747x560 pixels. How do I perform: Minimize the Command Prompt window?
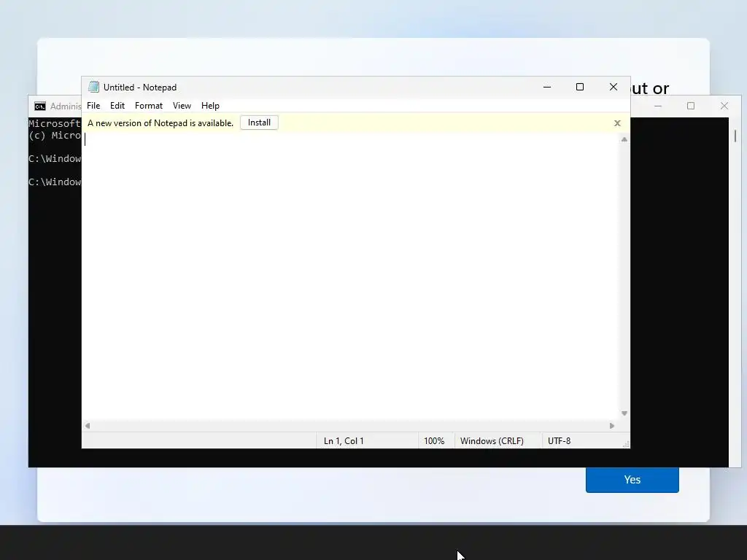pos(658,106)
